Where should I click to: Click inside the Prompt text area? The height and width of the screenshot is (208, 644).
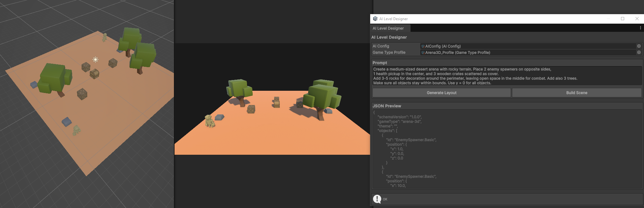[x=507, y=76]
